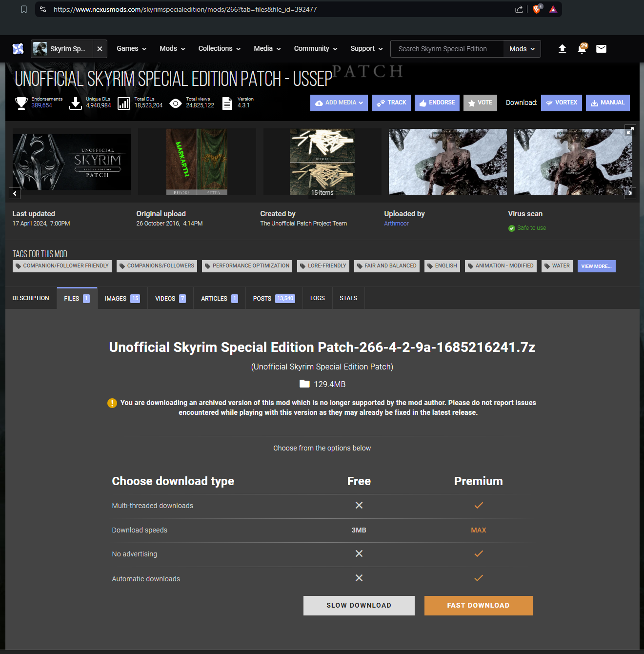The height and width of the screenshot is (654, 644).
Task: Open the Community dropdown
Action: point(316,49)
